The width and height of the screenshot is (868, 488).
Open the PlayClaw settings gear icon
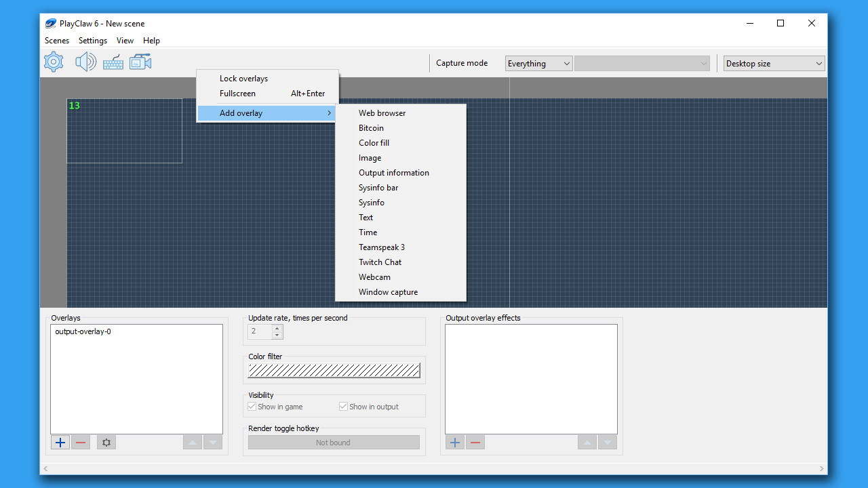click(x=53, y=62)
